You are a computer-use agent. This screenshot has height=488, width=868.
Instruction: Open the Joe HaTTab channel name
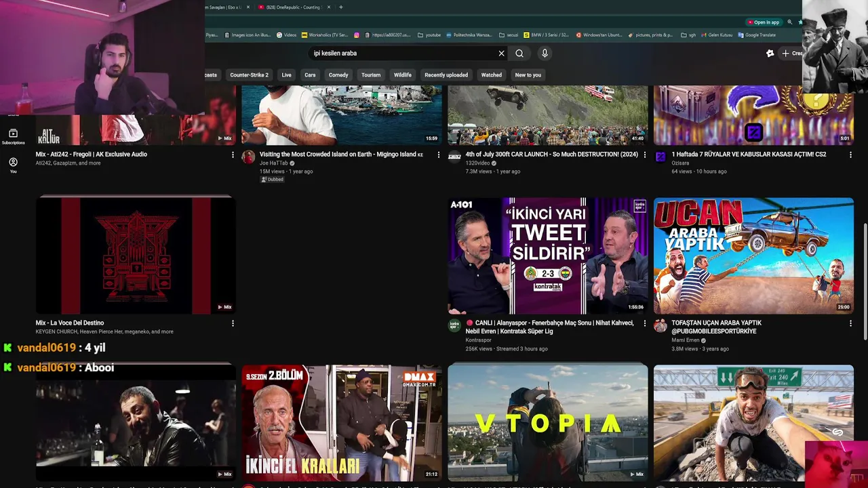[273, 163]
